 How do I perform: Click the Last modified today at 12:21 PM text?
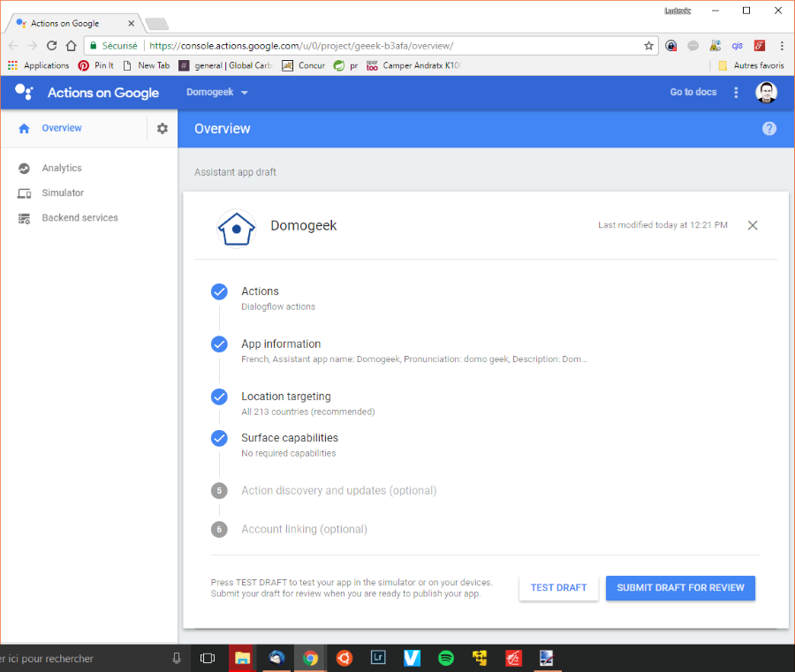click(662, 225)
